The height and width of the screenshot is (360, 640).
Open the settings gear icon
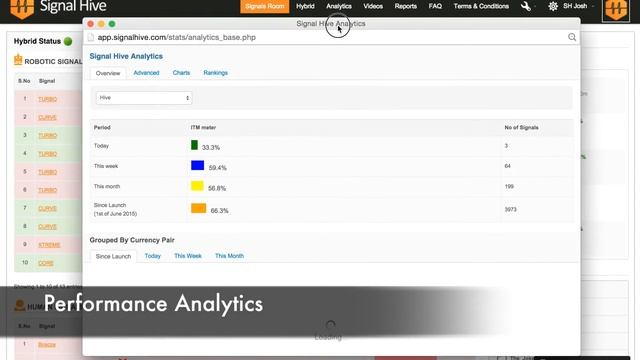click(553, 6)
